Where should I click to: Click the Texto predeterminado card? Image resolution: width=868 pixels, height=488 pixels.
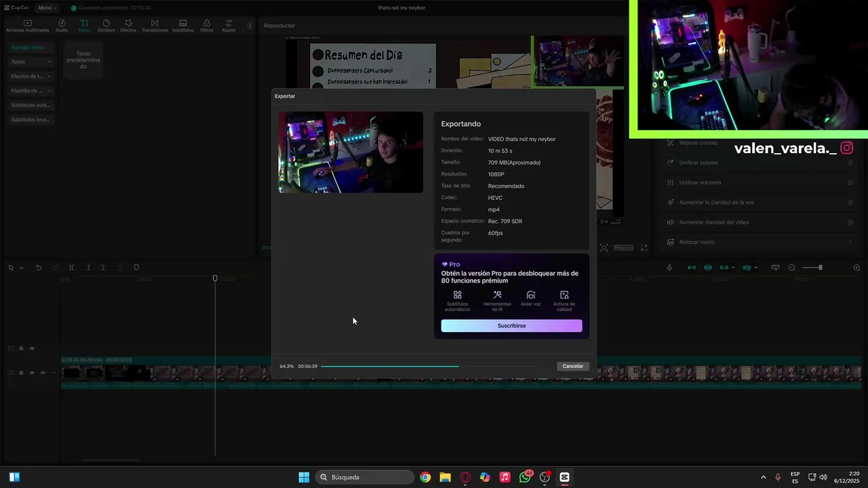83,60
